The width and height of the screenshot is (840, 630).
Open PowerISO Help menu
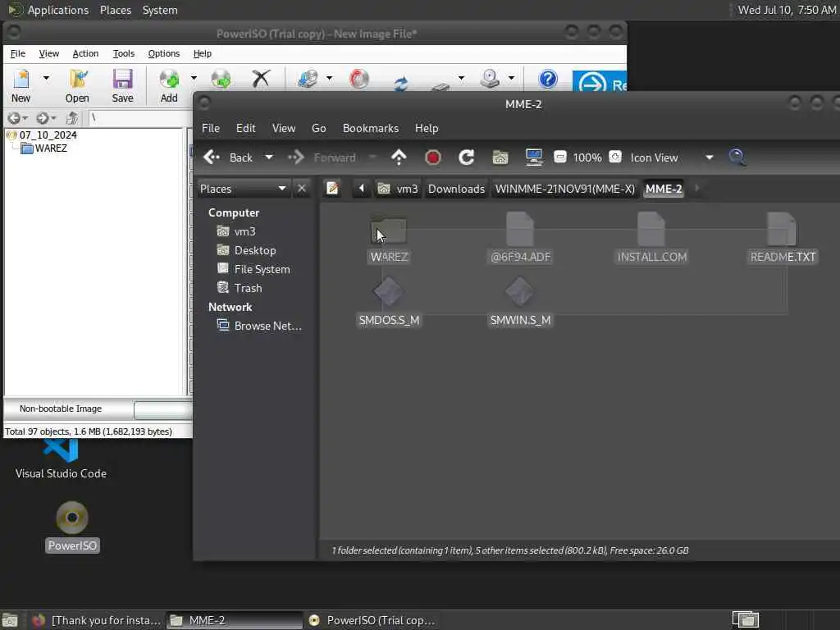[203, 53]
